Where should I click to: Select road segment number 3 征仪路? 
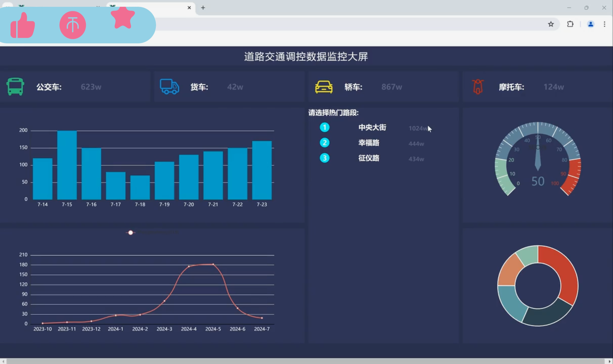(369, 158)
